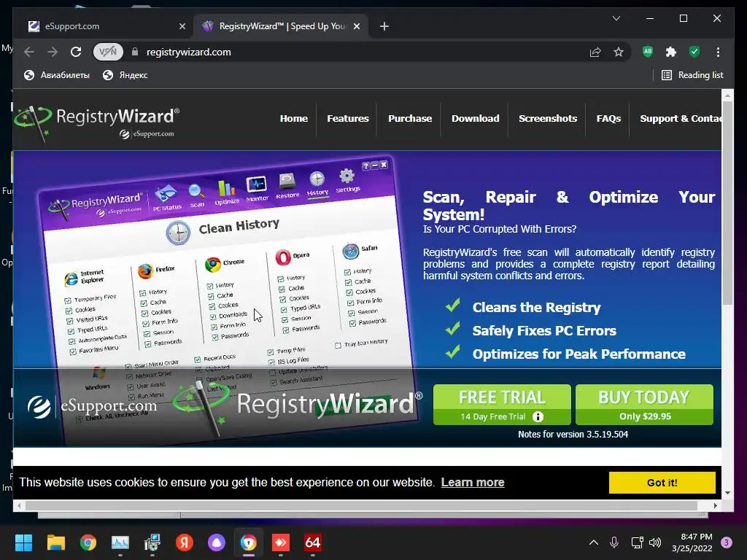Click the FREE TRIAL button
Viewport: 747px width, 560px height.
click(502, 405)
